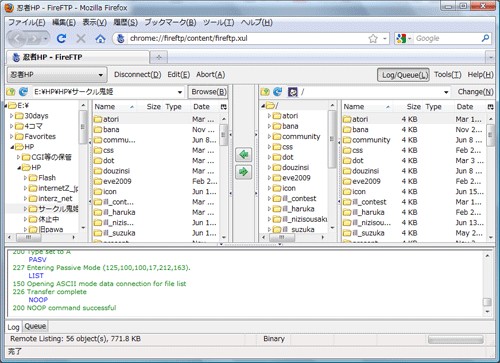Select douzinsi row in local list
The height and width of the screenshot is (363, 500).
(x=156, y=171)
